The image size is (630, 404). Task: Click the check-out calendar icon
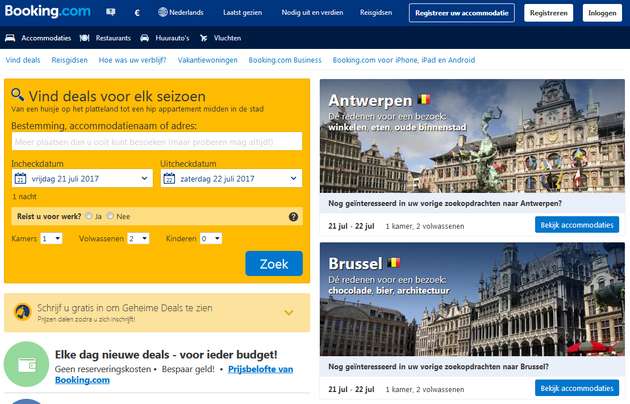click(169, 179)
